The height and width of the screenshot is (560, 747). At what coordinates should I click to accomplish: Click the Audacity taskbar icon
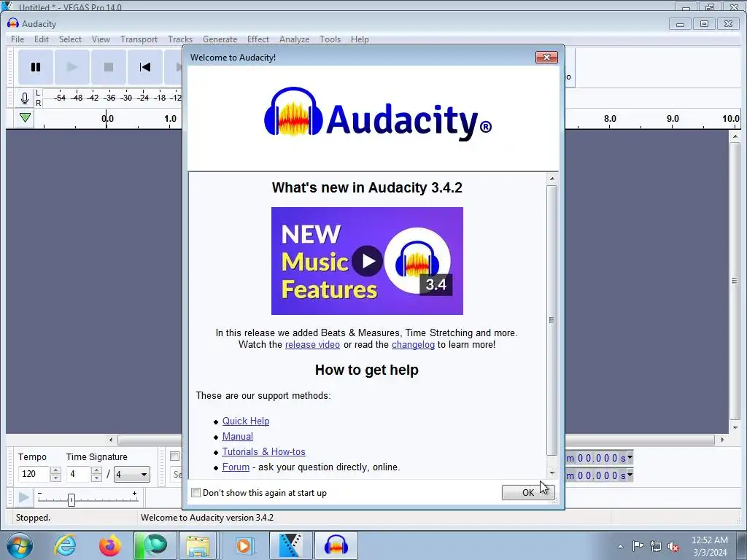pos(336,545)
